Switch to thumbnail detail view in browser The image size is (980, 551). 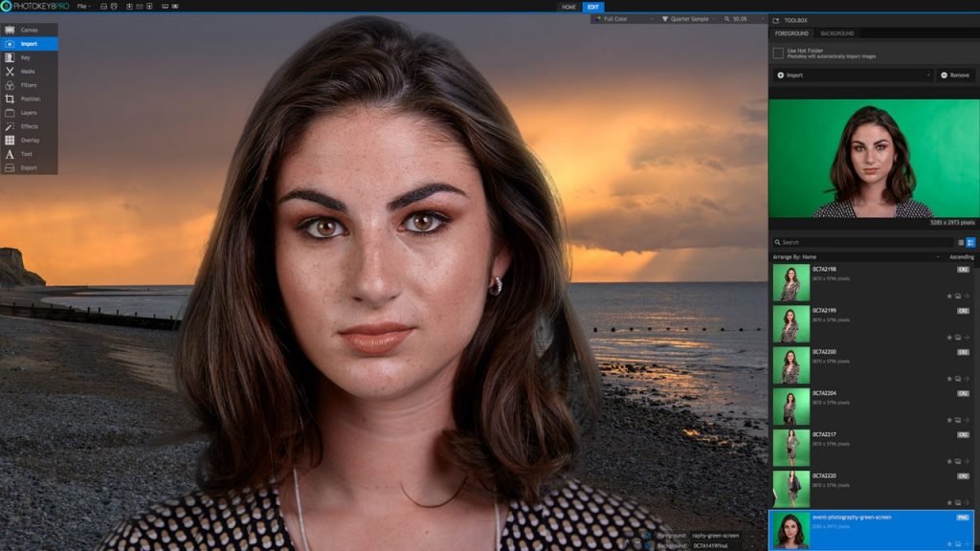click(x=970, y=242)
